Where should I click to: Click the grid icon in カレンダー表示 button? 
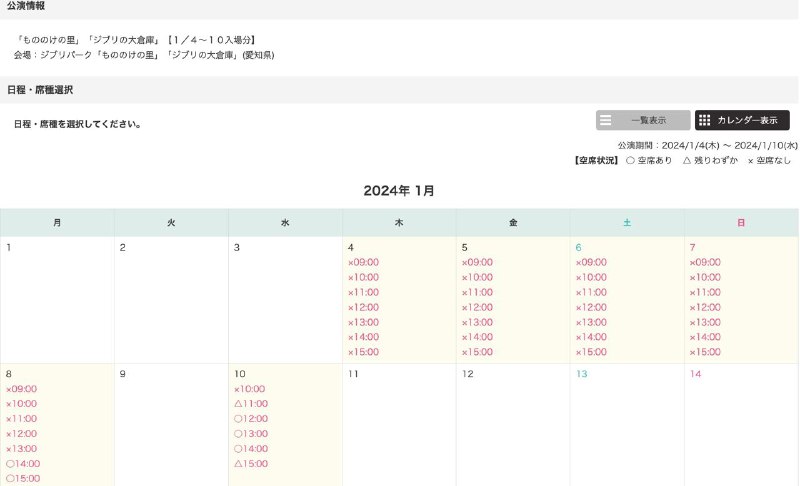[705, 120]
